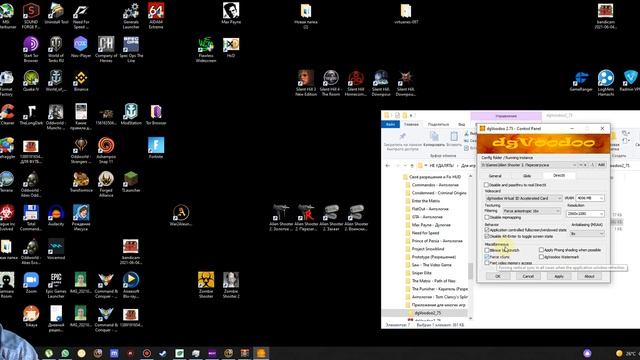Open the Nox Player desktop icon

coord(81,47)
